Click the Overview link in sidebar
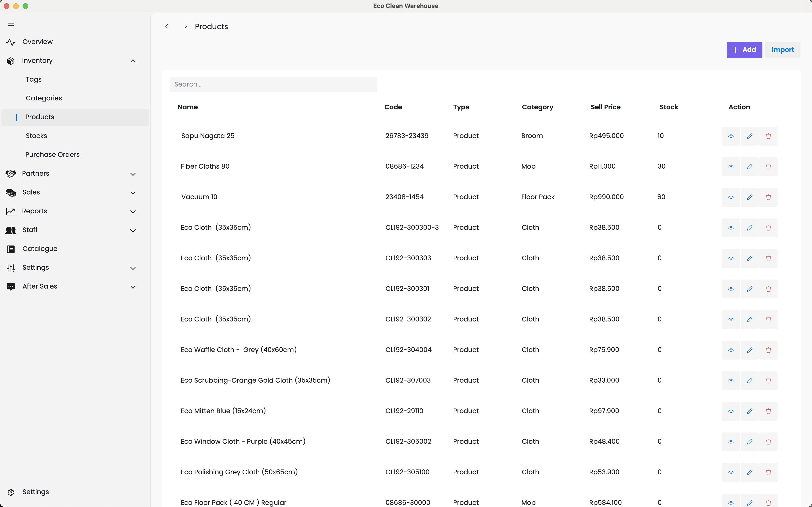 tap(38, 42)
